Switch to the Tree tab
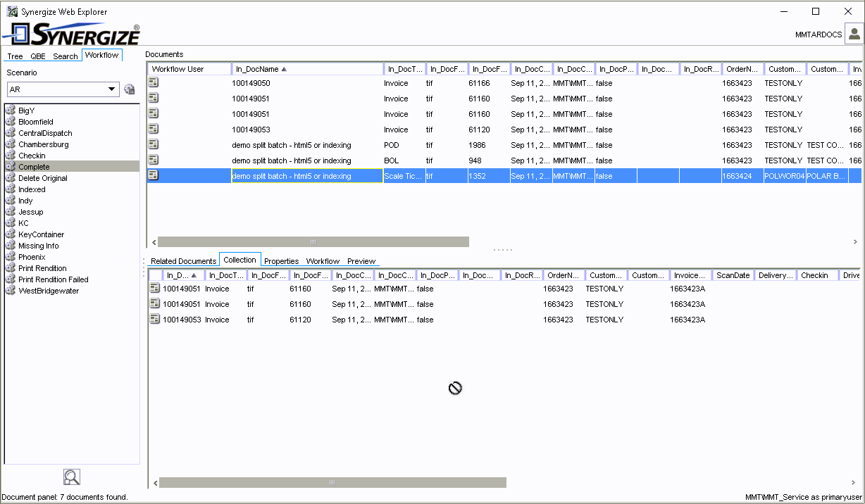 [x=15, y=56]
